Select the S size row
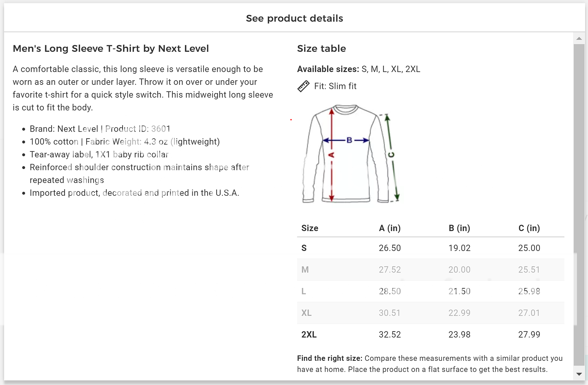The height and width of the screenshot is (385, 588). click(x=430, y=248)
